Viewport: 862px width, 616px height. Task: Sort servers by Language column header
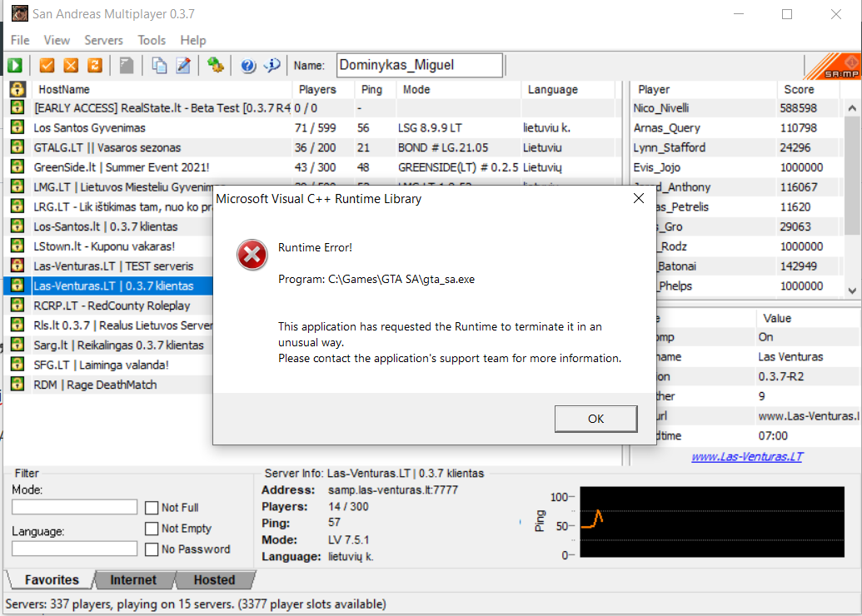click(x=567, y=89)
